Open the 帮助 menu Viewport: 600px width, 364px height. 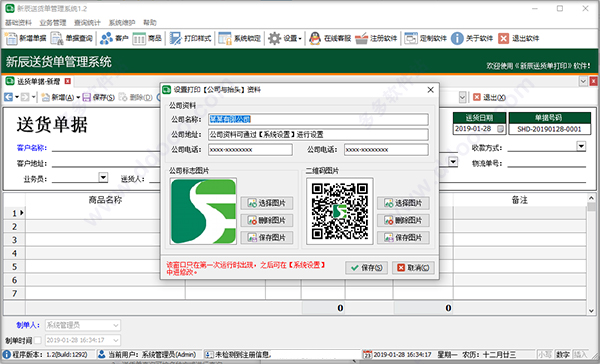tap(150, 23)
